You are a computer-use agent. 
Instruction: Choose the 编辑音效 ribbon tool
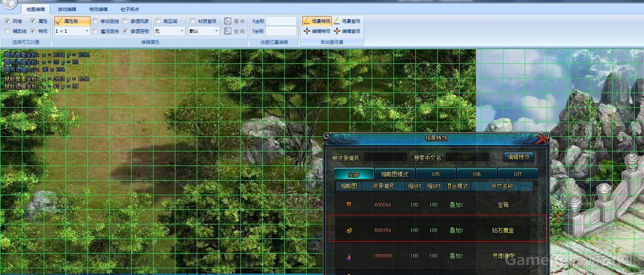coord(347,31)
